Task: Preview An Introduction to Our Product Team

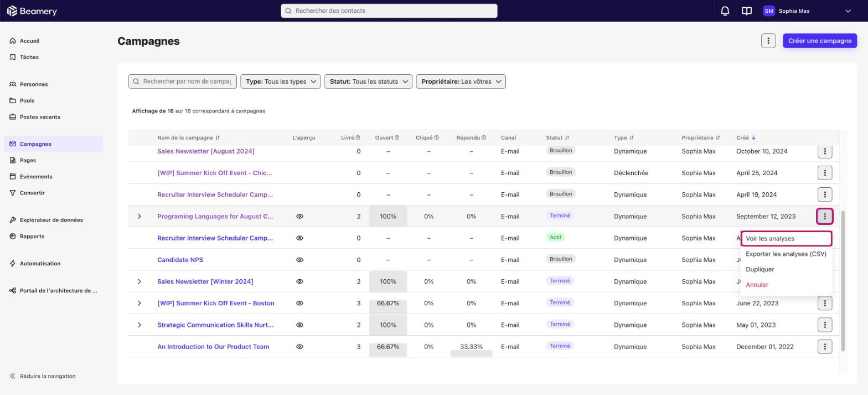Action: pos(299,347)
